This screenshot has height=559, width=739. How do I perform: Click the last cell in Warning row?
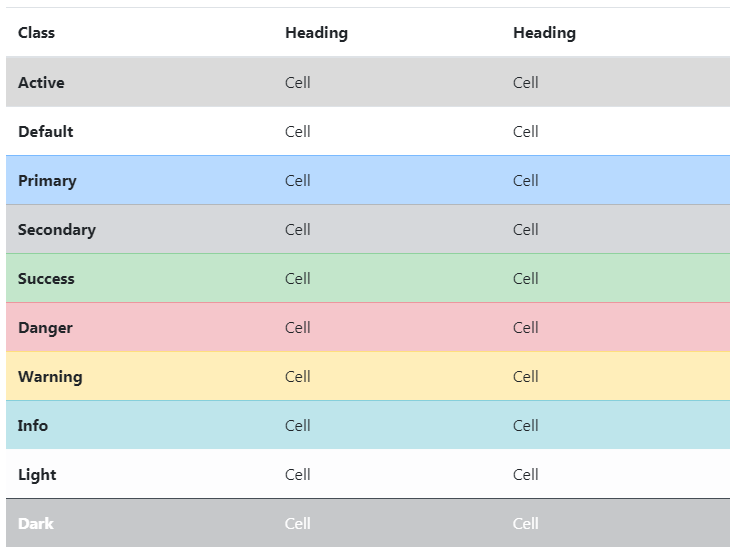pos(526,377)
